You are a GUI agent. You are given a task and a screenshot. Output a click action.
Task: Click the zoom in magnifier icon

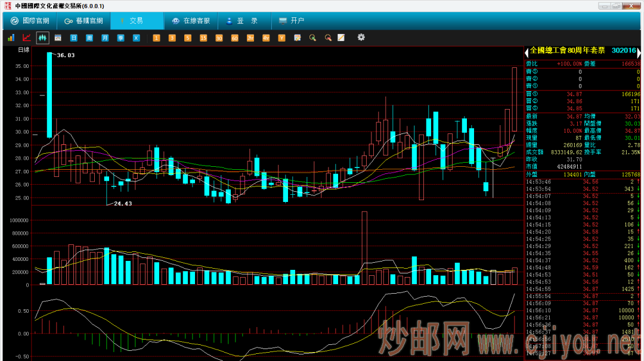(x=312, y=38)
